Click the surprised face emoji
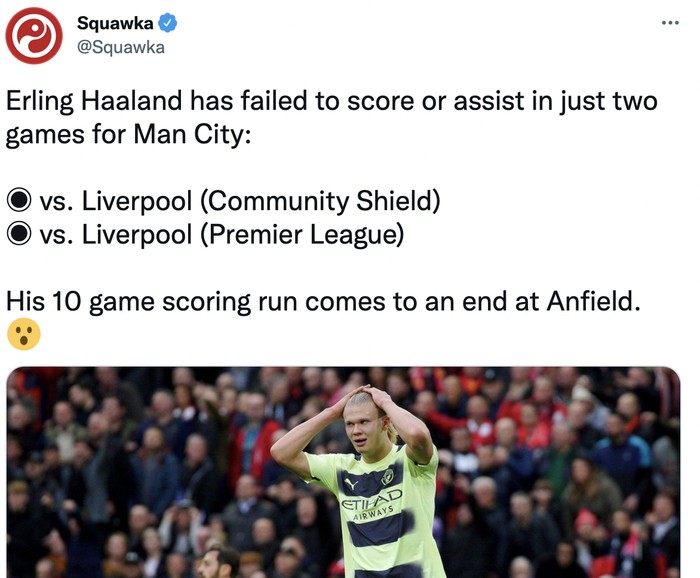Screen dimensions: 700x578 22,334
